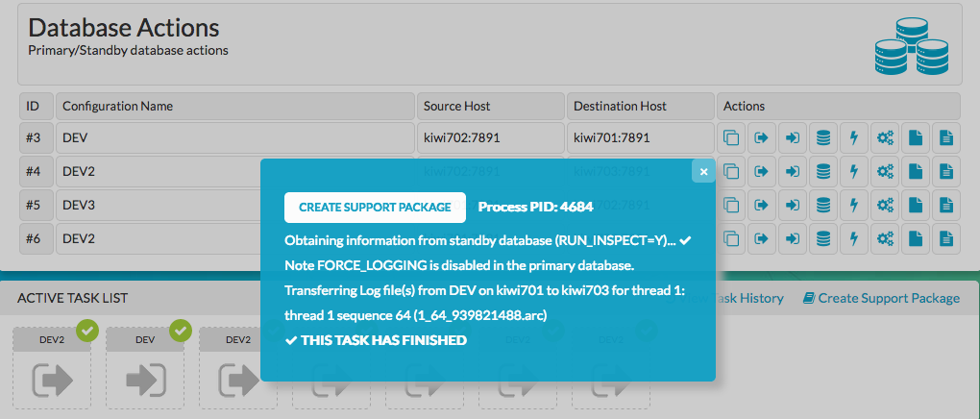980x419 pixels.
Task: Click the send-logs arrow icon in row #5
Action: [x=761, y=205]
